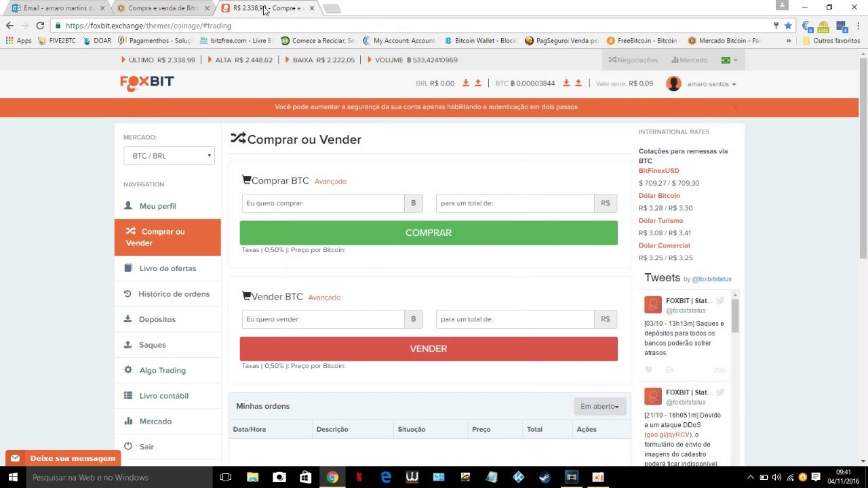Open Edge browser from the taskbar
Screen dimensions: 868x488
click(385, 477)
